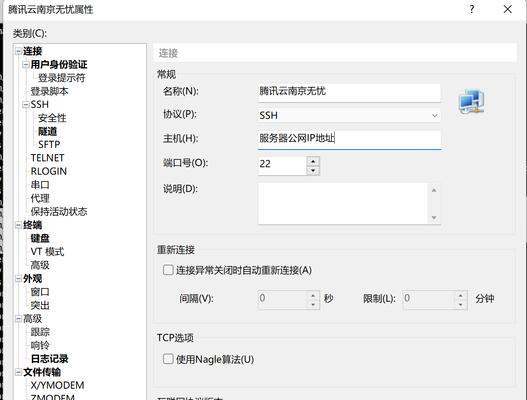Select TELNET in the category tree
This screenshot has width=527, height=400.
point(47,158)
